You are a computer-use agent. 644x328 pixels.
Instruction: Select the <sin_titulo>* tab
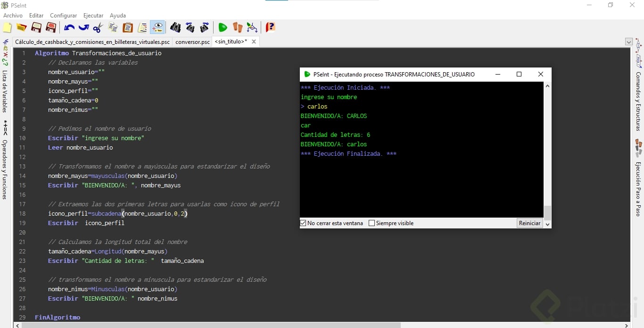point(231,42)
